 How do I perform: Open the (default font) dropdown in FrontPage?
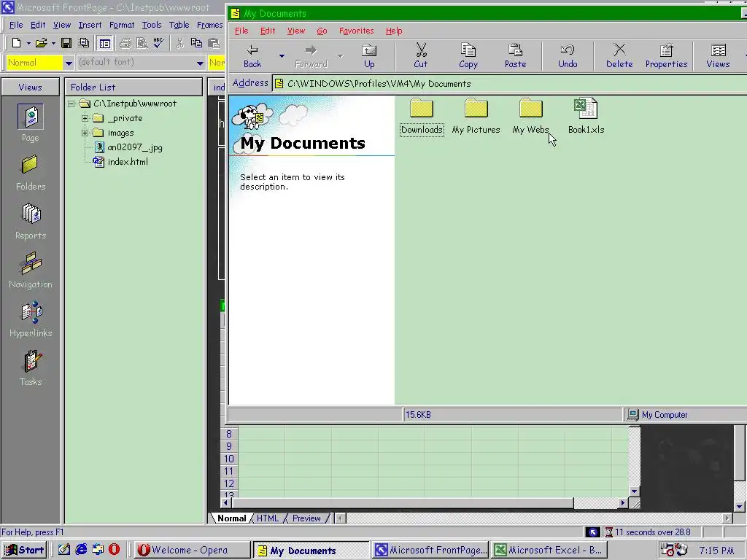point(200,63)
